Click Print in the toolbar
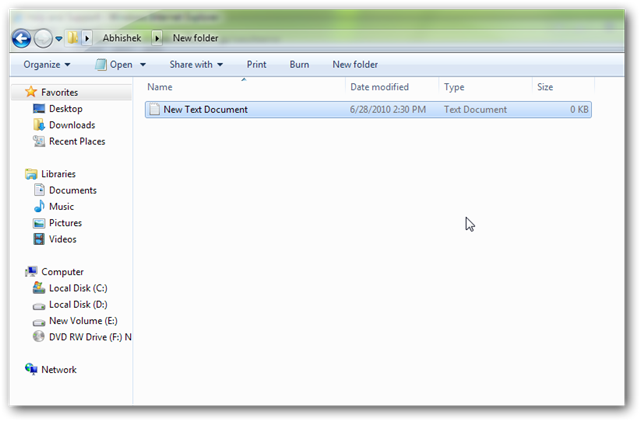 (x=256, y=65)
